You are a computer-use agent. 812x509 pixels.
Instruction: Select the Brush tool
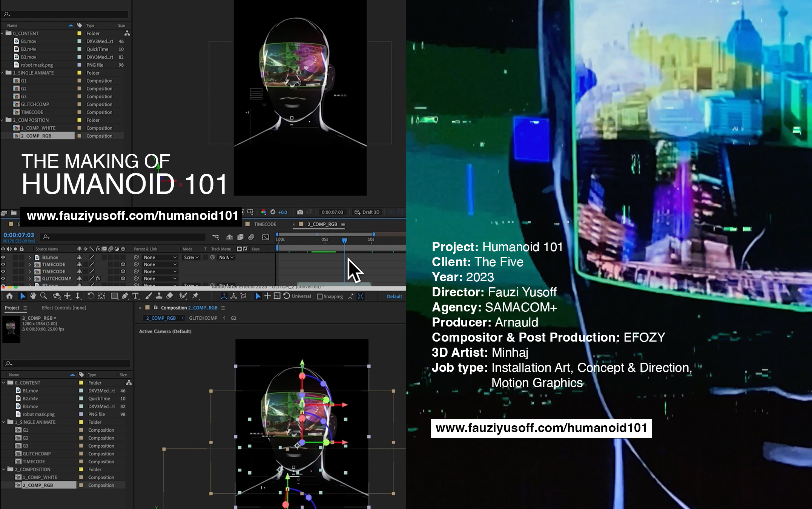pyautogui.click(x=149, y=296)
